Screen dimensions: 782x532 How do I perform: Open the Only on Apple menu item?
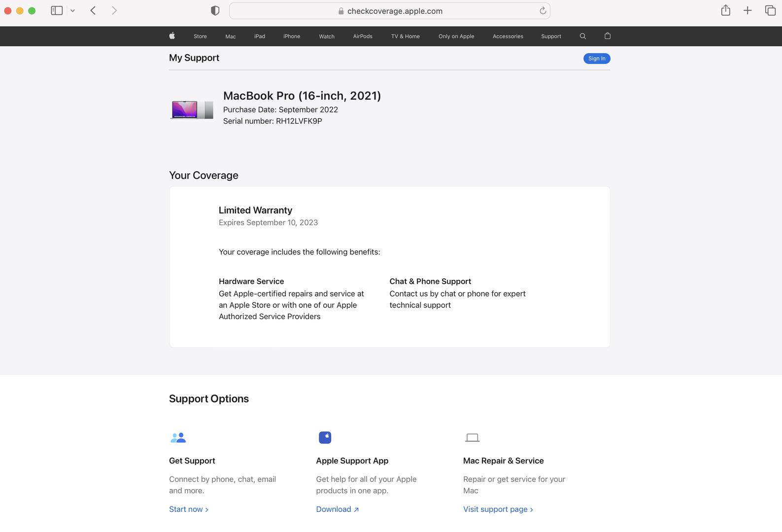(x=456, y=36)
